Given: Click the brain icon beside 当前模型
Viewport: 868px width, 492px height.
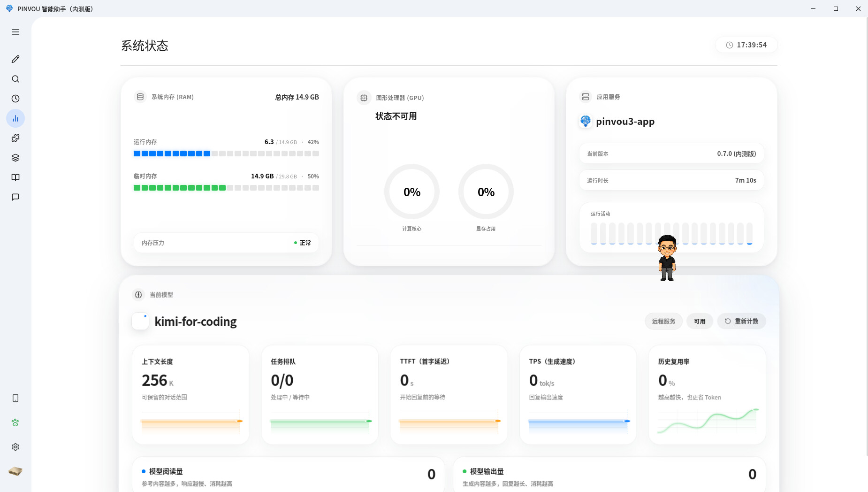Looking at the screenshot, I should 138,295.
